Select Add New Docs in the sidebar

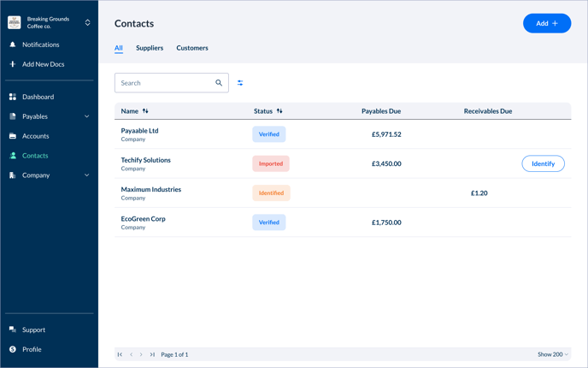click(43, 64)
